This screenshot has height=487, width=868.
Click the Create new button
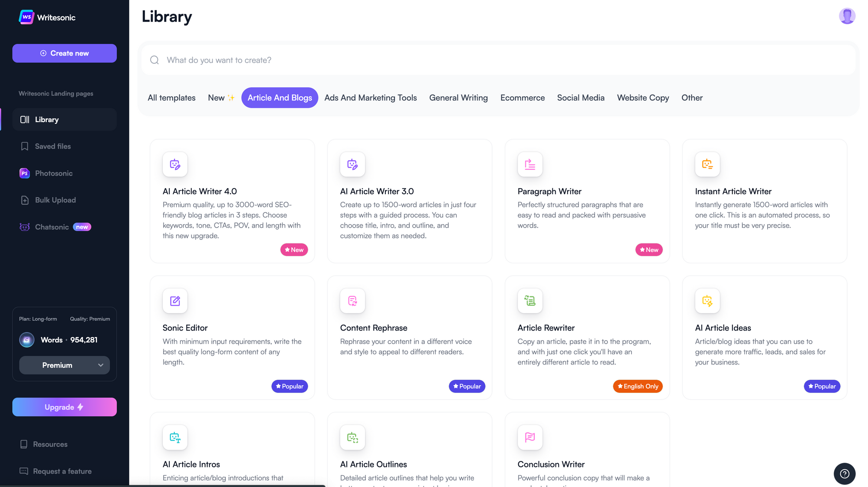[x=64, y=53]
